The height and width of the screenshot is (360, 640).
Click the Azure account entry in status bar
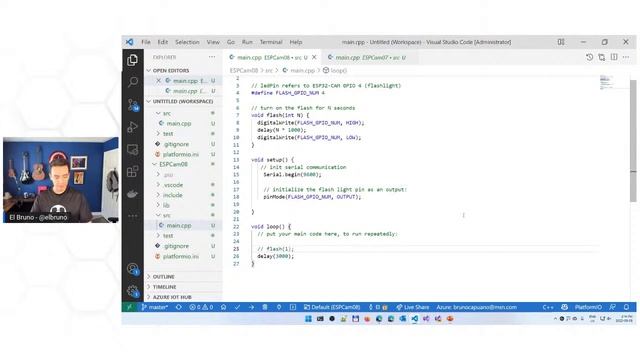476,307
